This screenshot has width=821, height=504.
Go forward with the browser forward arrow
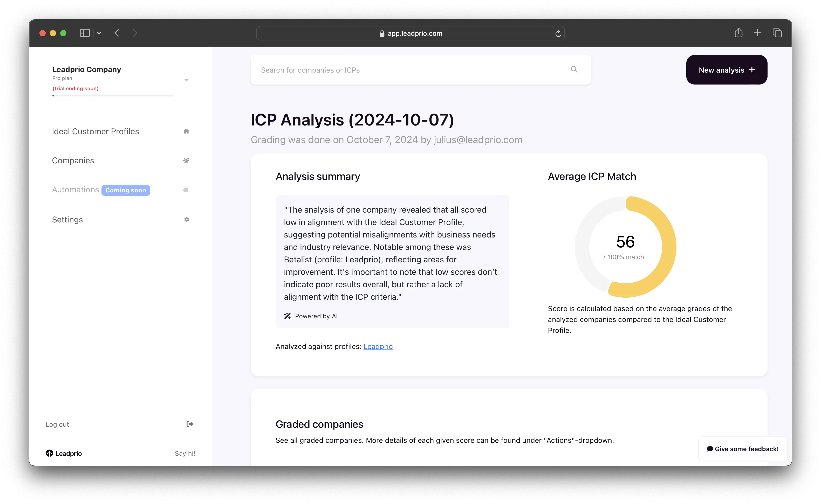(x=135, y=33)
